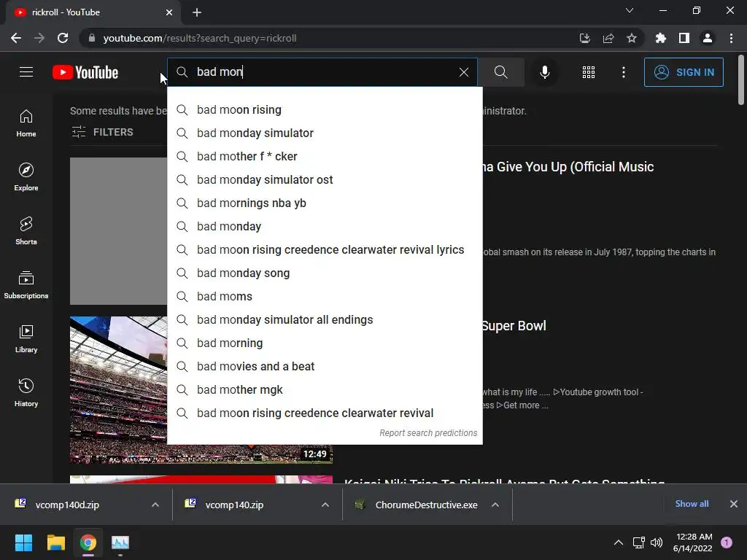Image resolution: width=747 pixels, height=560 pixels.
Task: Select suggestion 'bad monday simulator ost'
Action: tap(325, 179)
